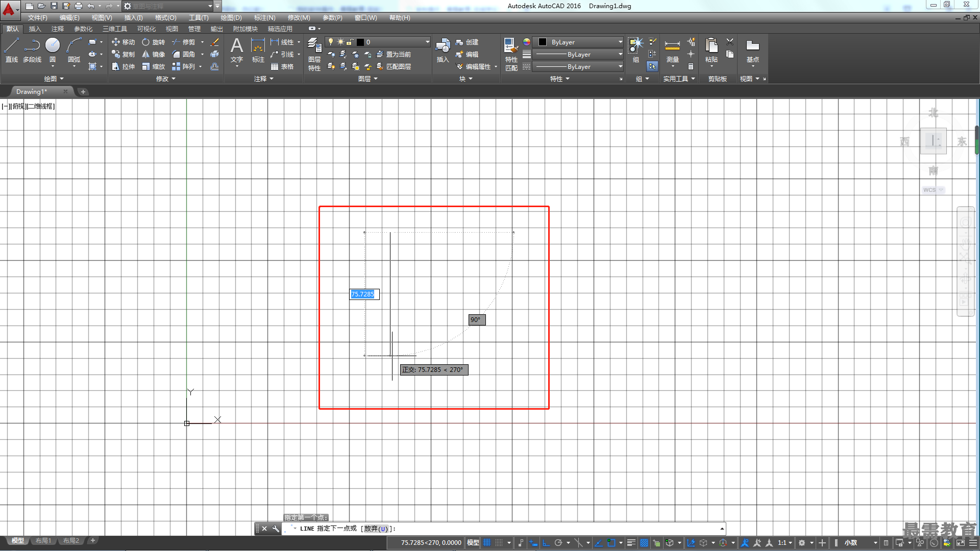Click the Insert block (插入) icon
The width and height of the screenshot is (980, 551).
coord(443,50)
